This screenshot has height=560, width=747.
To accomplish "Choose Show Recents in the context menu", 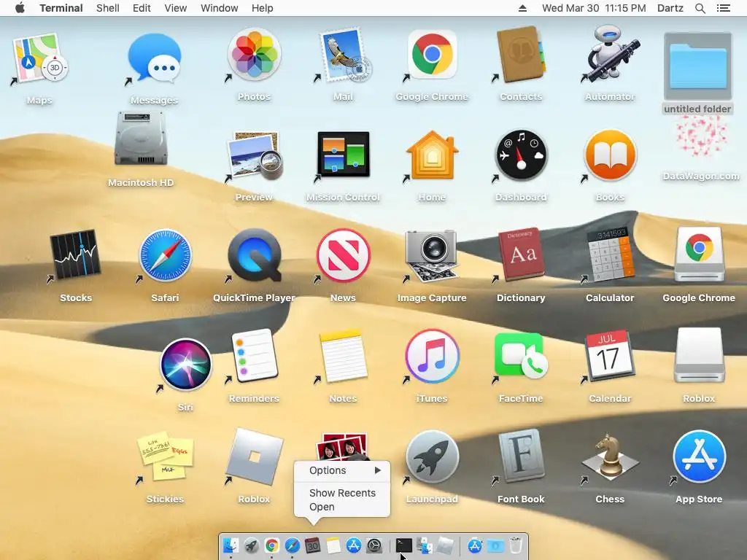I will pyautogui.click(x=342, y=493).
